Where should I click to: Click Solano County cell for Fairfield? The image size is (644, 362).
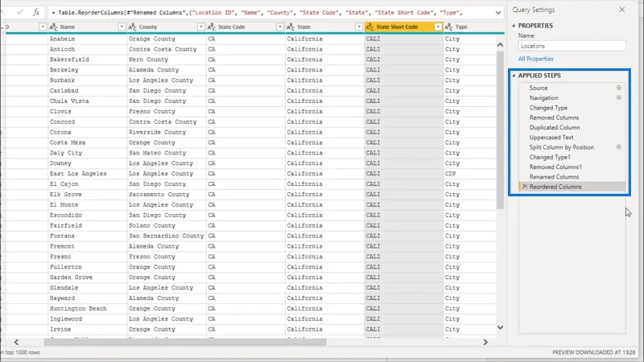pos(167,225)
